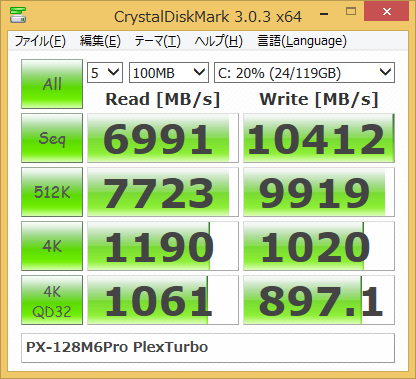This screenshot has height=379, width=416.
Task: Run all benchmarks with the All button
Action: pos(52,84)
